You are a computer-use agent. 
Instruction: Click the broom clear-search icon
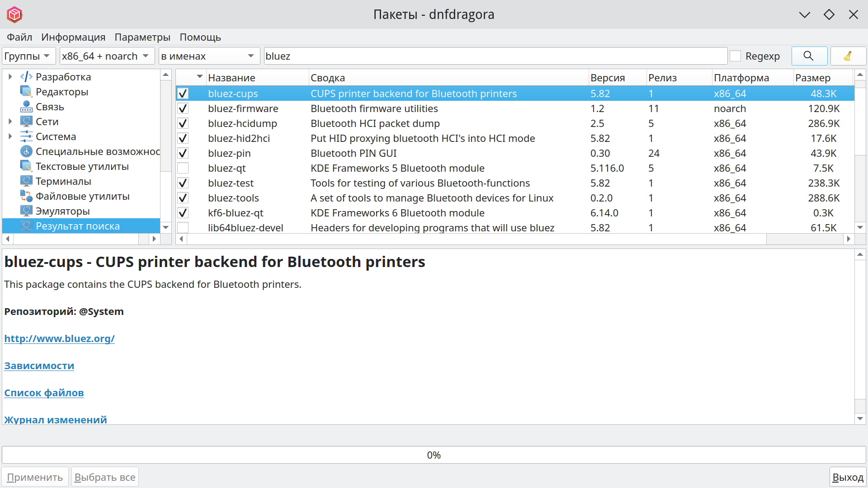(848, 56)
